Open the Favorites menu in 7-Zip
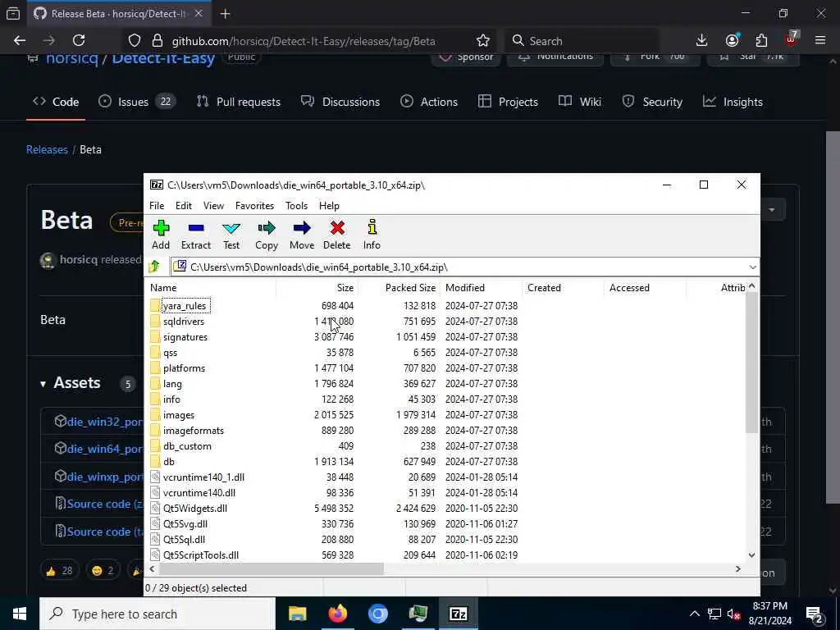 (x=254, y=206)
